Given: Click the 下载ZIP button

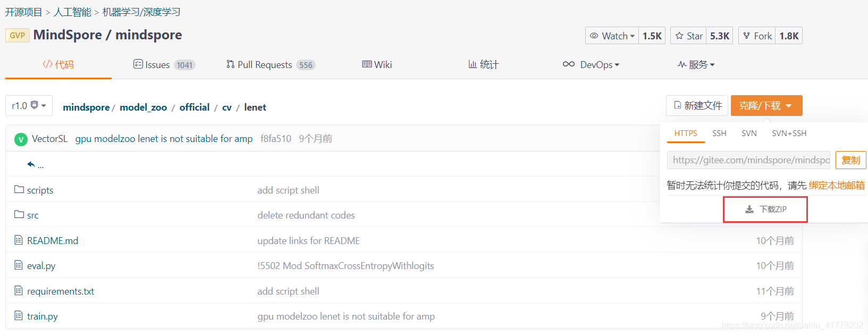Looking at the screenshot, I should point(765,210).
